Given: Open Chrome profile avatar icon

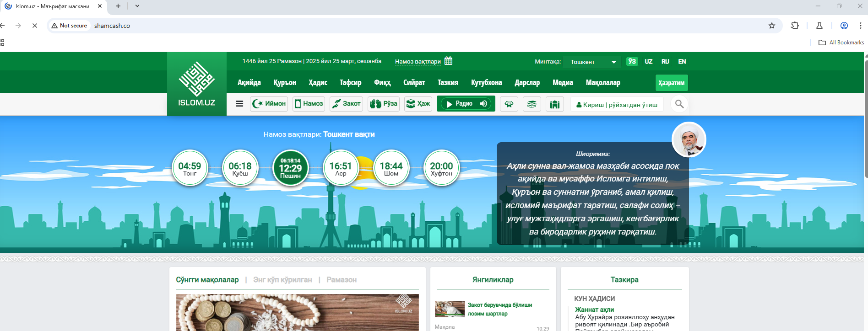Looking at the screenshot, I should pyautogui.click(x=844, y=26).
